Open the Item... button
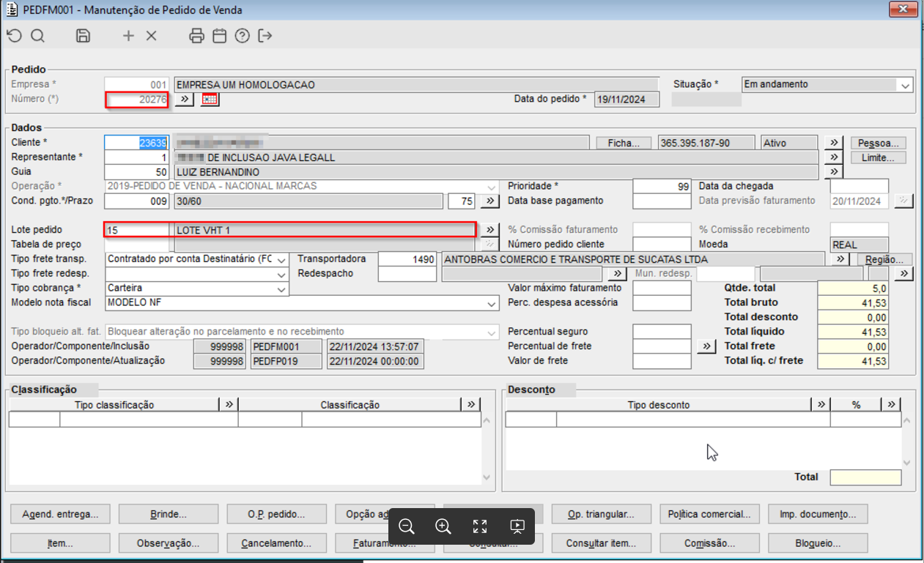924x563 pixels. point(60,543)
